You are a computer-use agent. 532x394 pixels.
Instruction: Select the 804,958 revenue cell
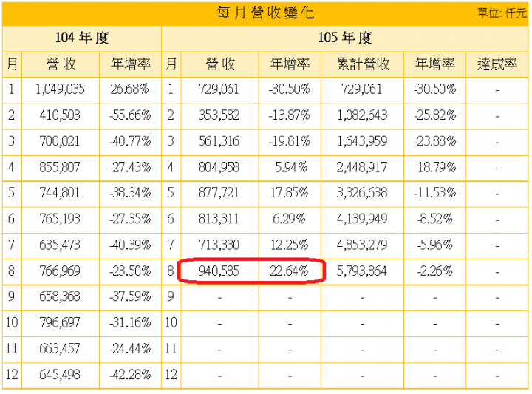click(x=219, y=168)
